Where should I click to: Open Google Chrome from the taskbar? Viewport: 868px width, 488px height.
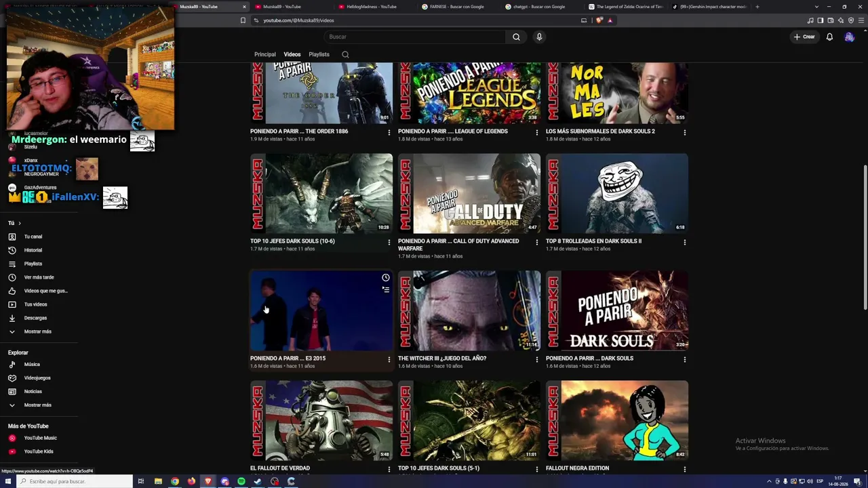(175, 481)
